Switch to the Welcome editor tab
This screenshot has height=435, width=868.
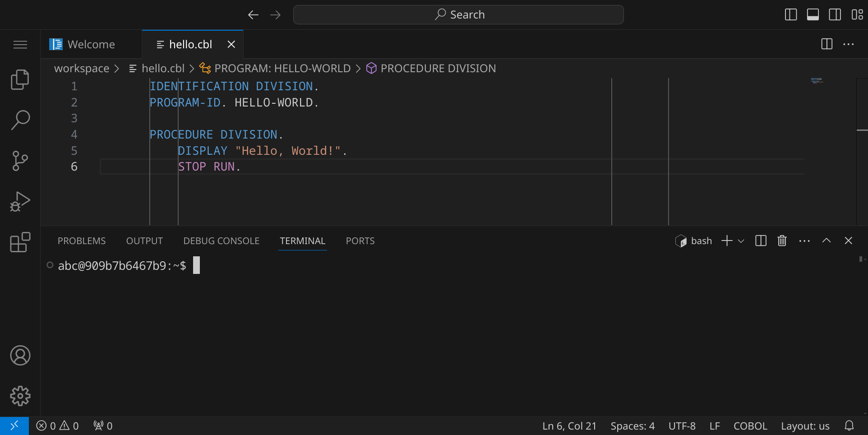tap(91, 44)
